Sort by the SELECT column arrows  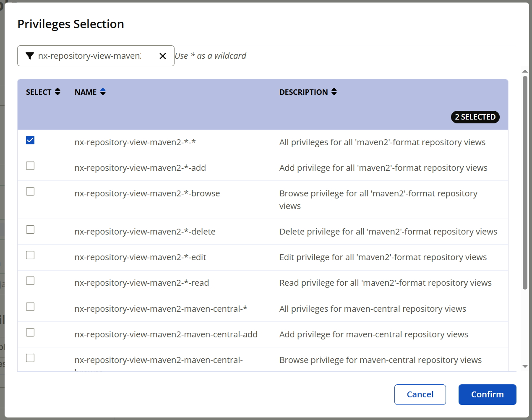pyautogui.click(x=57, y=92)
